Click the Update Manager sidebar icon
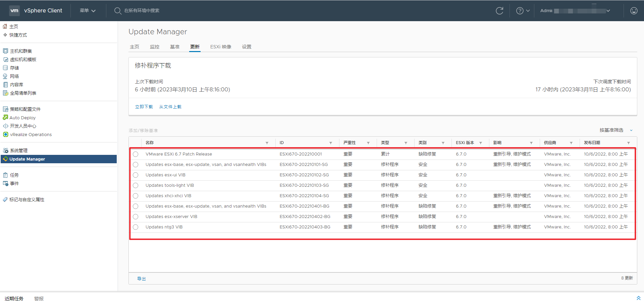644x303 pixels. 5,159
